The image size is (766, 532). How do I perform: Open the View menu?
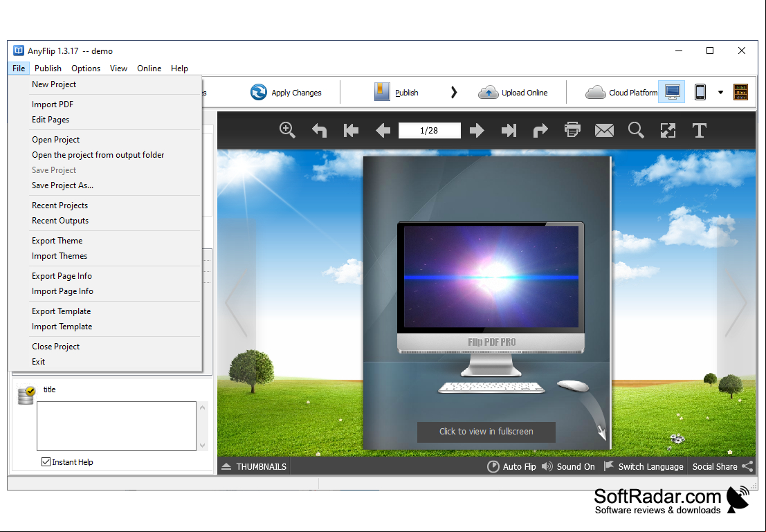pyautogui.click(x=118, y=68)
